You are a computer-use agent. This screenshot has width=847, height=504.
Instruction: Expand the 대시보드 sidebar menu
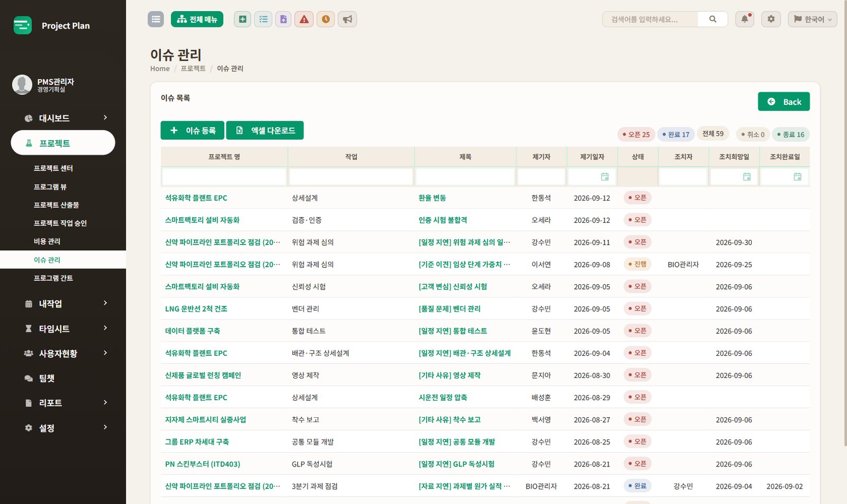coord(63,118)
